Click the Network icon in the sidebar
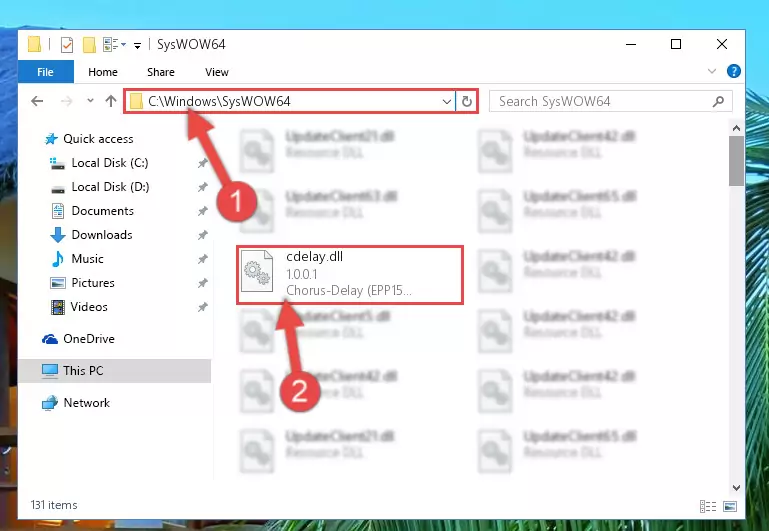Screen dimensions: 769x531 [50, 403]
